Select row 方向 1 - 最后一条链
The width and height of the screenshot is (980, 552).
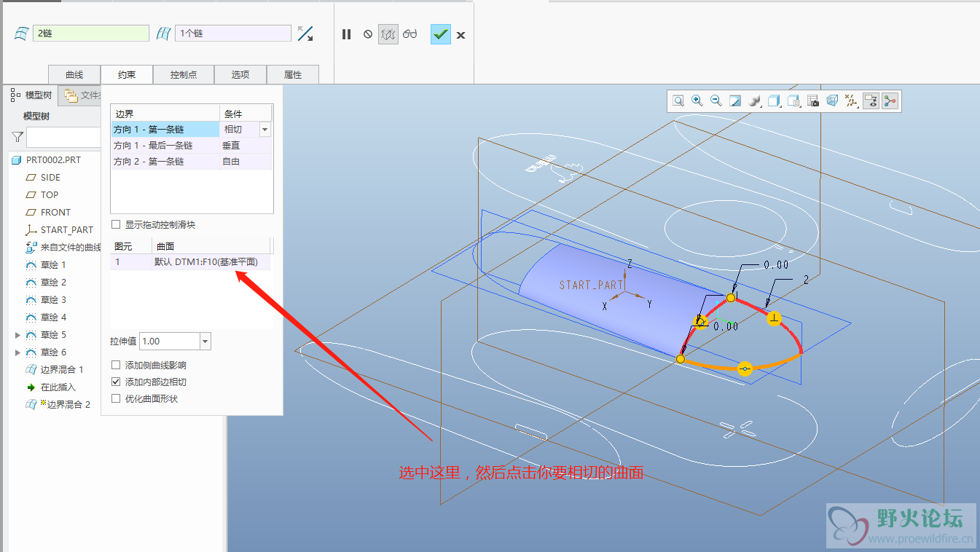pos(165,146)
